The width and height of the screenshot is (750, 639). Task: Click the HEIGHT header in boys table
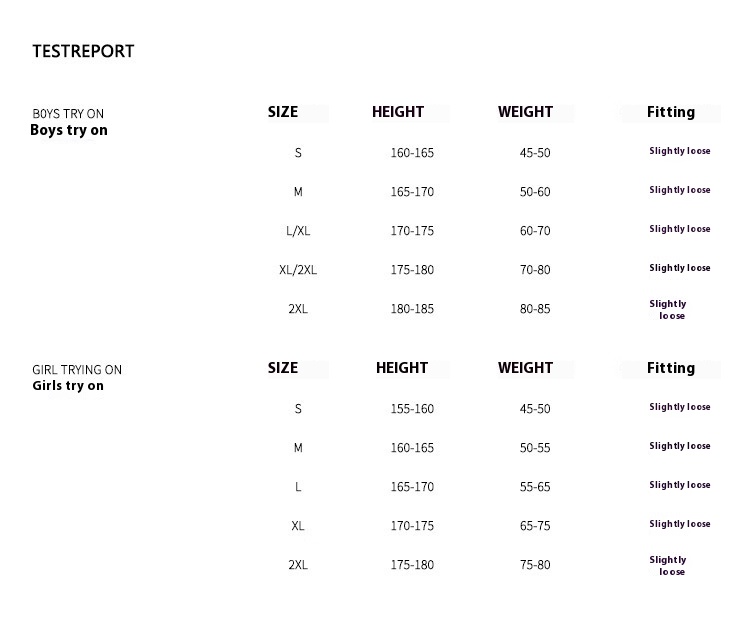[x=398, y=112]
